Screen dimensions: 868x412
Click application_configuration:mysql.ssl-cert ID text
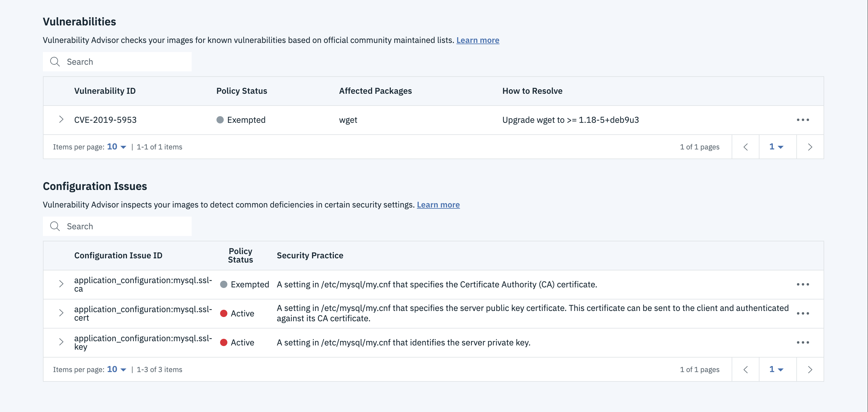(x=143, y=313)
